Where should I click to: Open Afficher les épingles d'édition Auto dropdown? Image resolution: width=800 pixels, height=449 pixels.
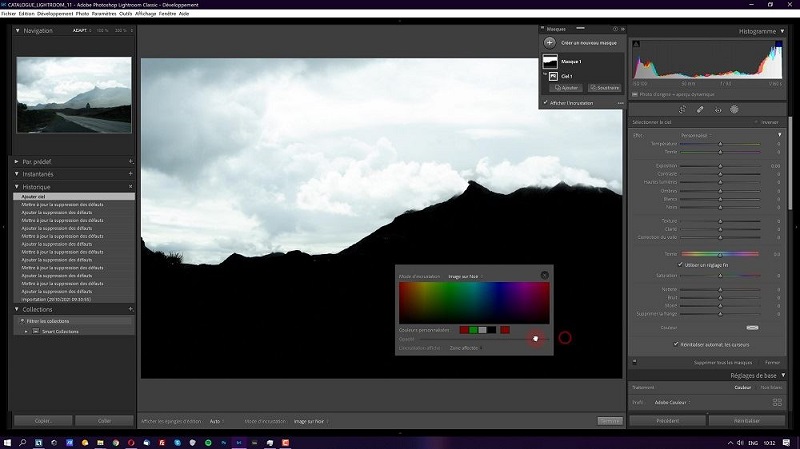pos(216,421)
